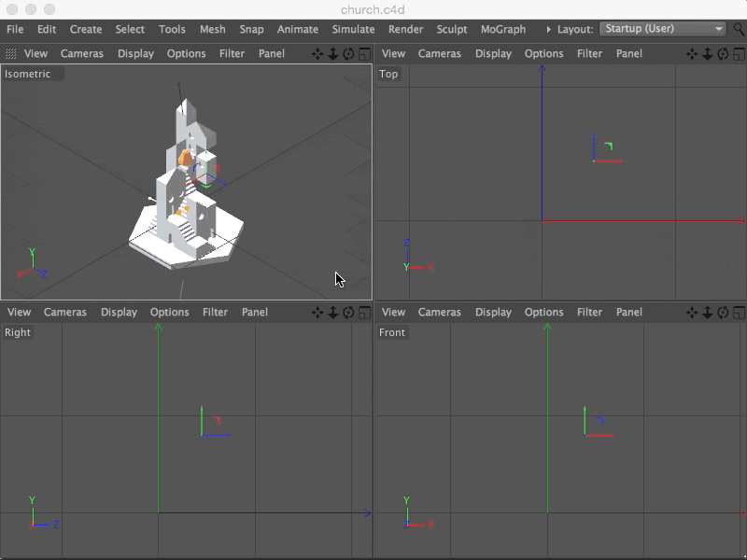Open the Startup (User) layout dropdown

point(663,29)
